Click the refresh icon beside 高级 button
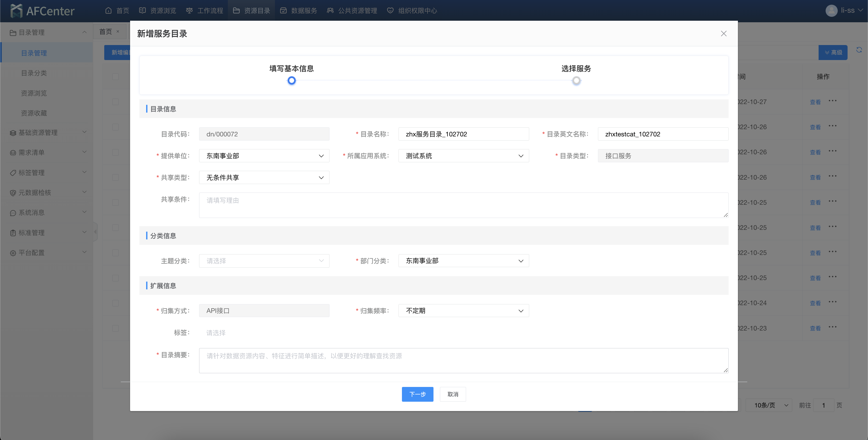868x440 pixels. (859, 50)
